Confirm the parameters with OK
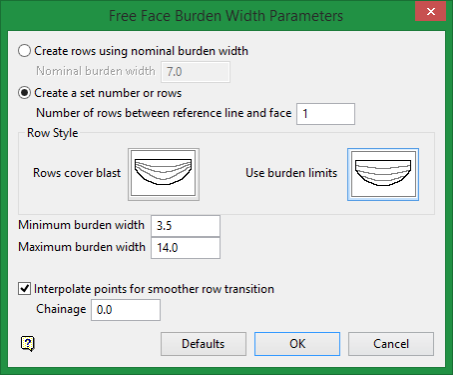Image resolution: width=453 pixels, height=375 pixels. point(297,344)
